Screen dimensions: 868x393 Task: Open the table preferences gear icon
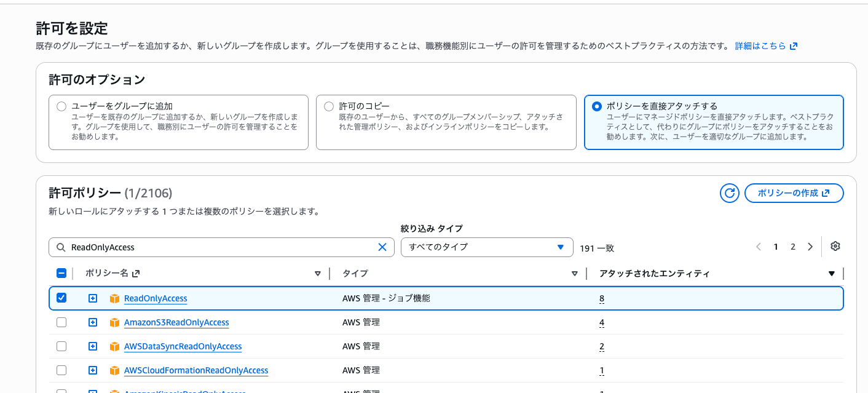pos(835,247)
